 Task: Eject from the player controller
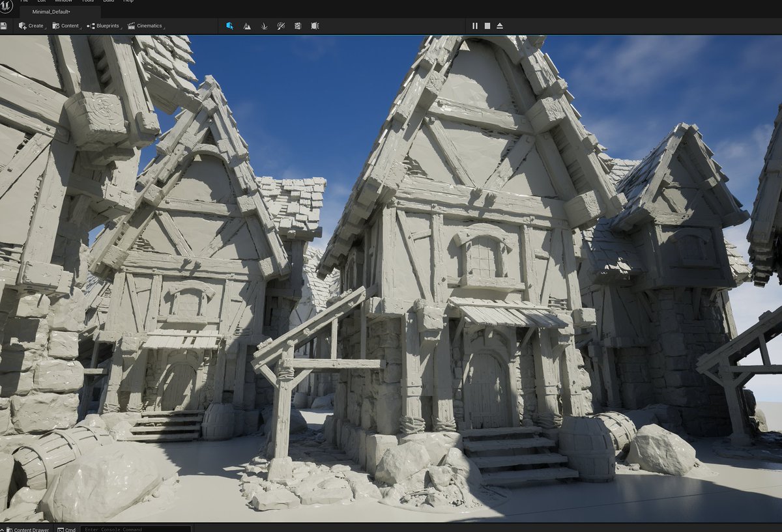click(x=500, y=26)
